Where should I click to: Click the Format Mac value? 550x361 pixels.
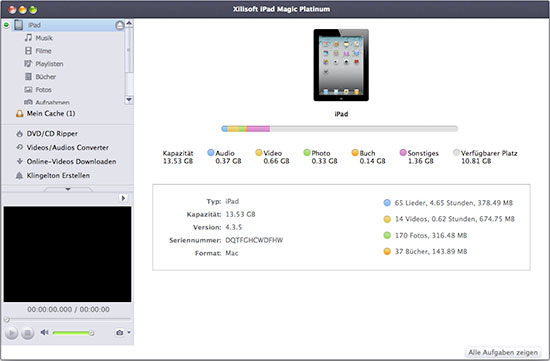tap(232, 253)
